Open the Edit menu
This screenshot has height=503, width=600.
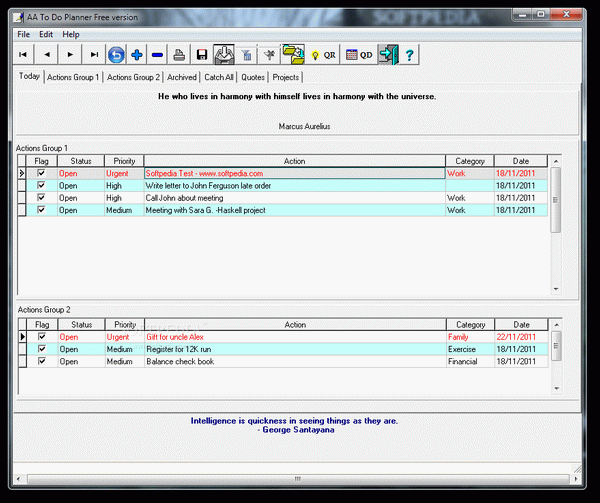coord(46,34)
